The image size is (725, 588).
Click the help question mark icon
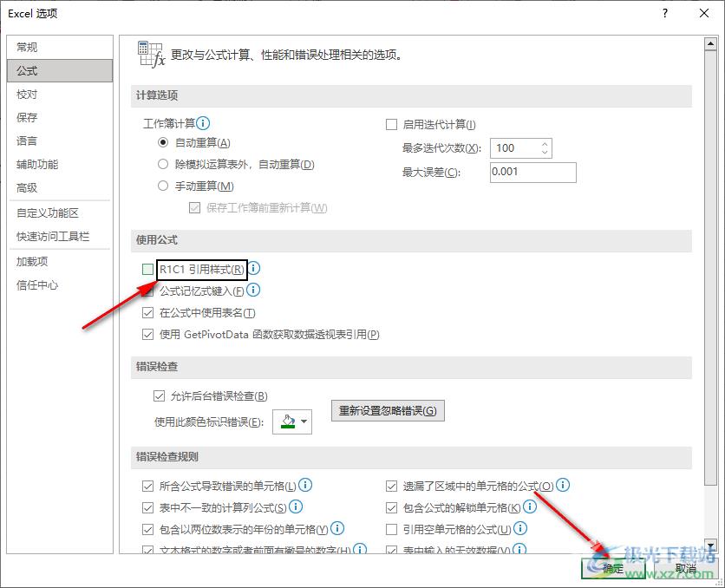(x=665, y=13)
